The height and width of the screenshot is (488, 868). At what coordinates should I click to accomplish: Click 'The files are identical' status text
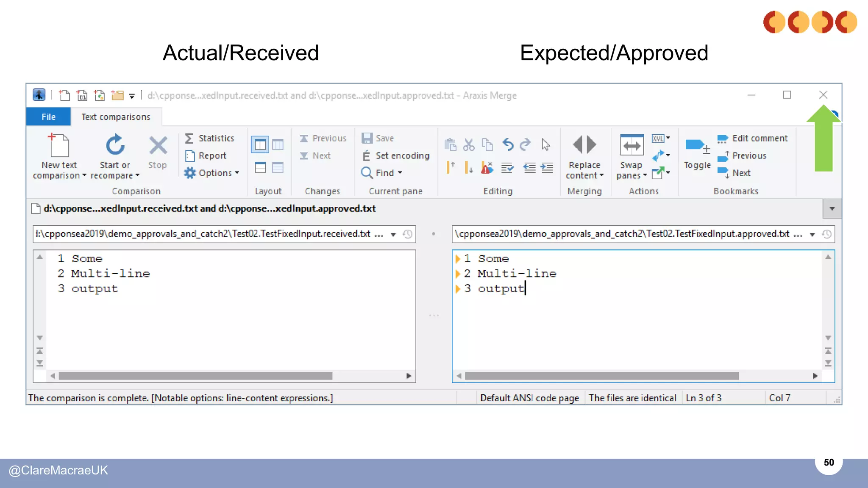coord(632,398)
